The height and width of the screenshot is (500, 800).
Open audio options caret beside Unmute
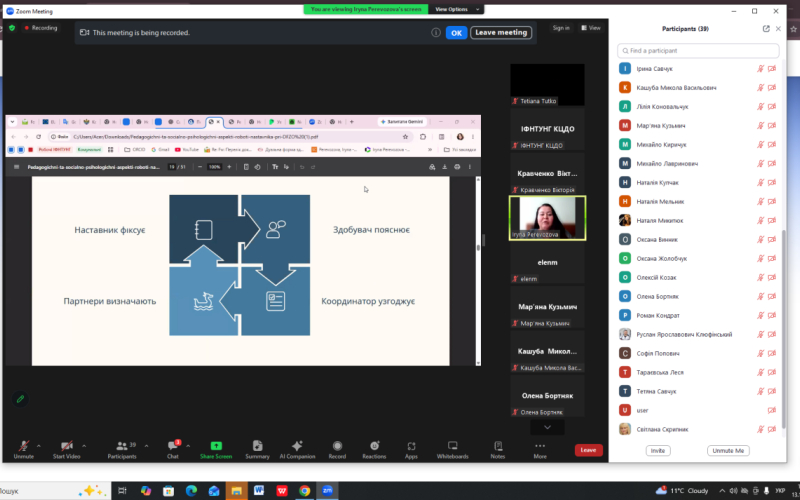39,446
